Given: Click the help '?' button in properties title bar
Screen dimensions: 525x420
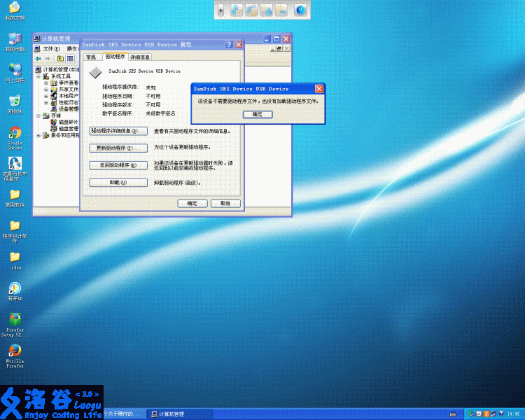Looking at the screenshot, I should pyautogui.click(x=229, y=44).
